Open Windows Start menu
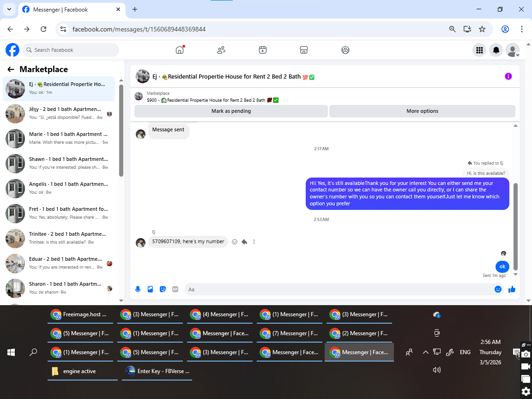The width and height of the screenshot is (532, 399). pyautogui.click(x=11, y=352)
